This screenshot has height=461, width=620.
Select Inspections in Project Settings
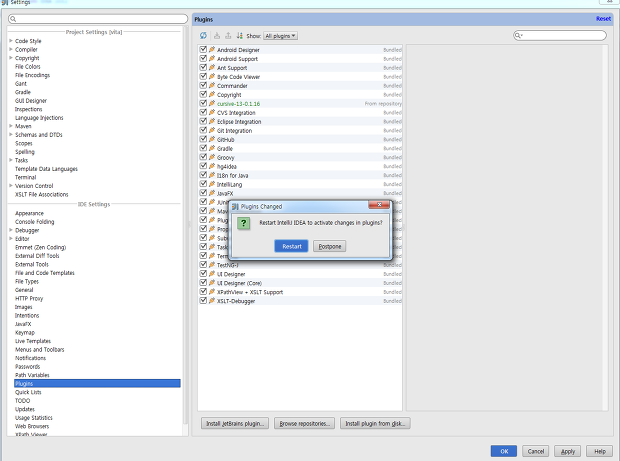(x=28, y=109)
